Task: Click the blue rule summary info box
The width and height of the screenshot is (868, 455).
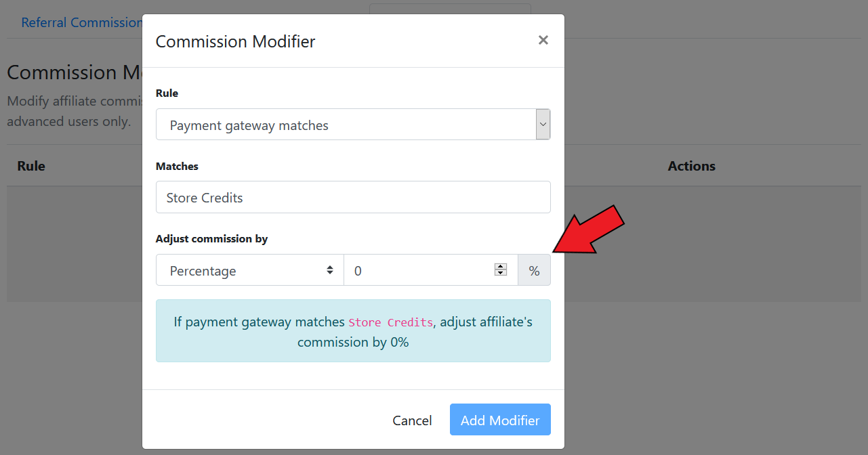Action: click(x=353, y=331)
